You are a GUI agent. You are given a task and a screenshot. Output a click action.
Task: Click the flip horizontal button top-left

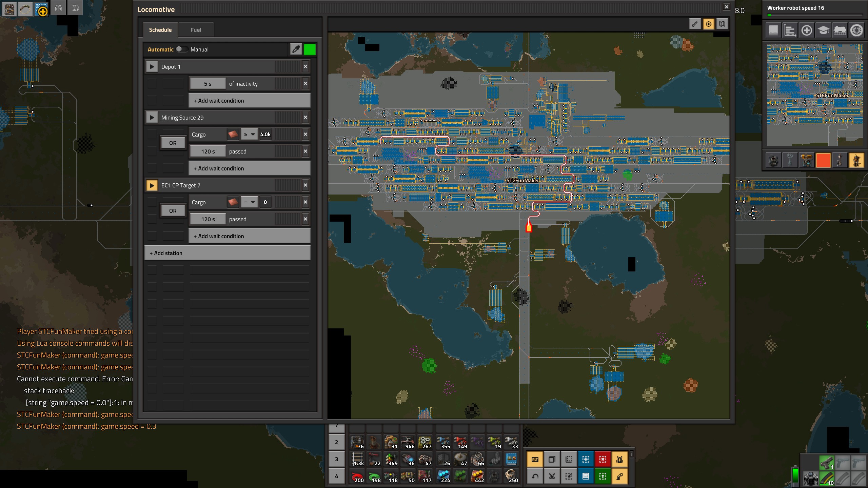[58, 8]
